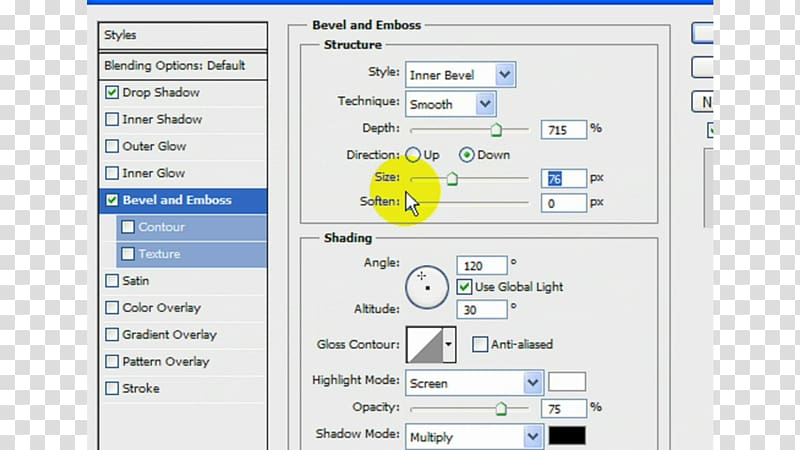
Task: Open the Style dropdown showing Inner Bevel
Action: 460,75
